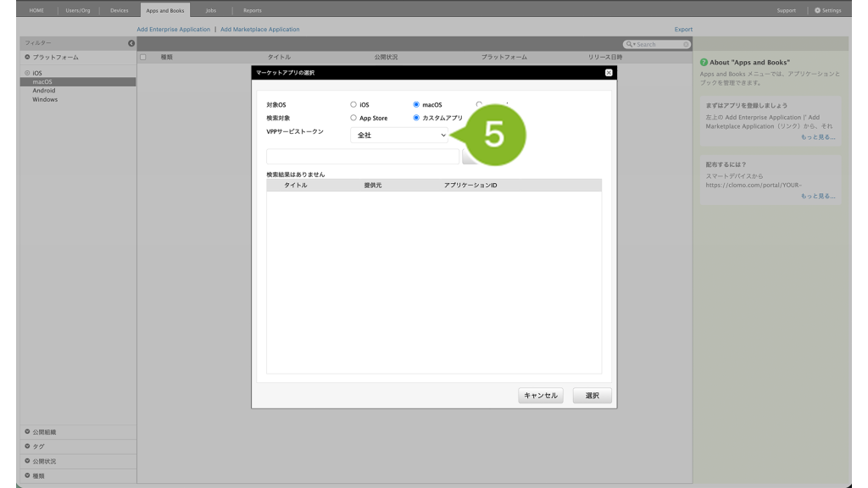Screen dimensions: 868x488
Task: Expand the タグ filter section
Action: [27, 446]
